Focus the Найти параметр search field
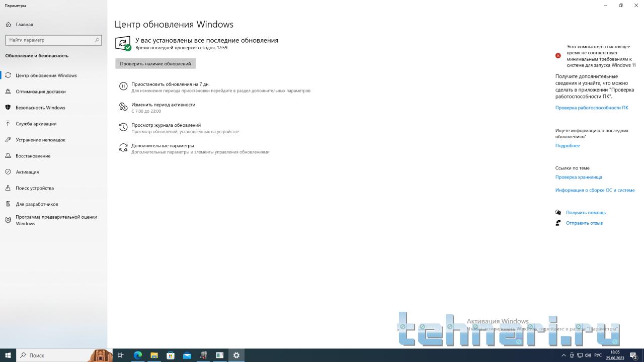Screen dimensions: 644x362 [53, 40]
